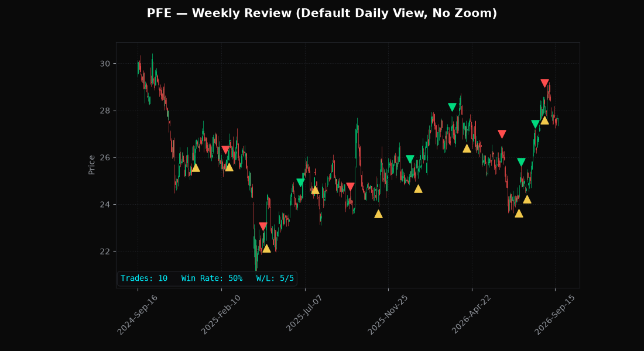Screen dimensions: 644x351
Task: Select yellow entry triangle near 23.6 before 2025-Nov-25
Action: [378, 214]
